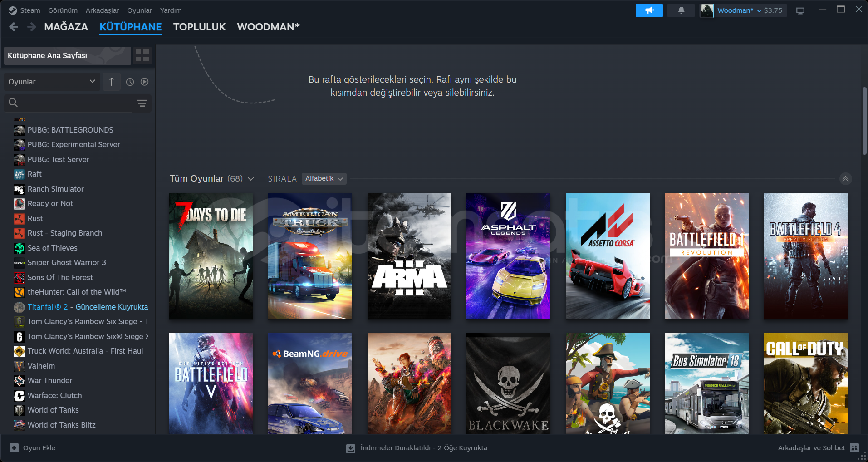This screenshot has width=868, height=462.
Task: Open Arkadaşlar ve Sohbet
Action: pos(811,448)
